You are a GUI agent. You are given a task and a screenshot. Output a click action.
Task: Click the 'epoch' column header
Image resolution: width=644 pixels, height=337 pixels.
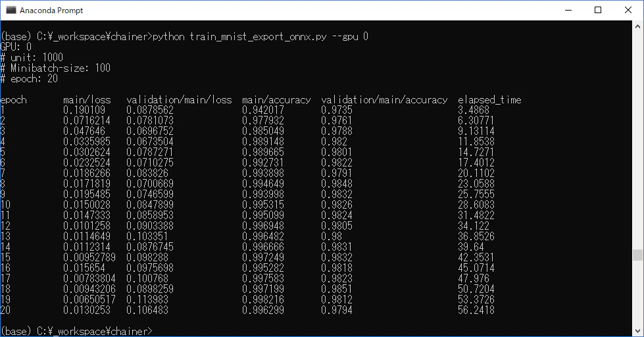14,100
